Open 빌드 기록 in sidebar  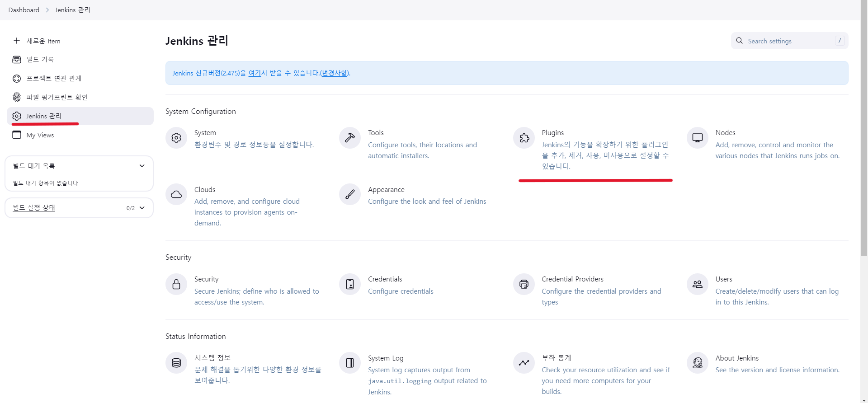tap(80, 60)
